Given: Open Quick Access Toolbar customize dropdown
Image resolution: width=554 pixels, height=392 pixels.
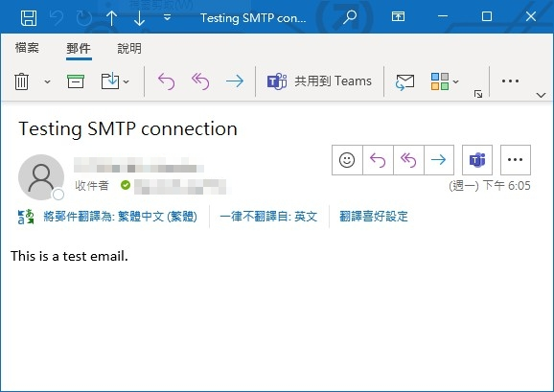Looking at the screenshot, I should pos(167,17).
